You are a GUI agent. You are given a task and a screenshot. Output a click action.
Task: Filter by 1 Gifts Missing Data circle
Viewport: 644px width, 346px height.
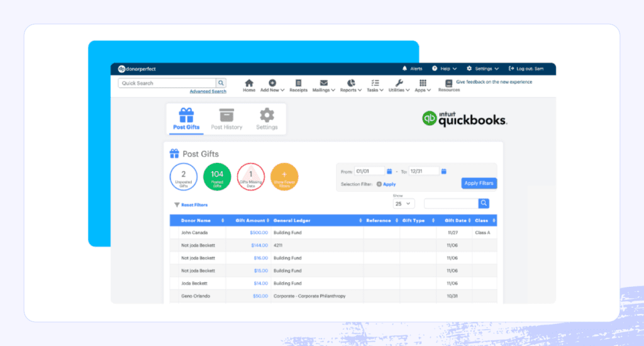pyautogui.click(x=251, y=177)
